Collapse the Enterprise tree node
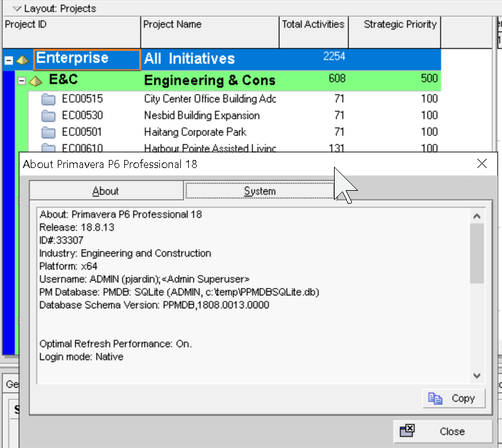Screen dimensions: 502x448 click(x=9, y=60)
